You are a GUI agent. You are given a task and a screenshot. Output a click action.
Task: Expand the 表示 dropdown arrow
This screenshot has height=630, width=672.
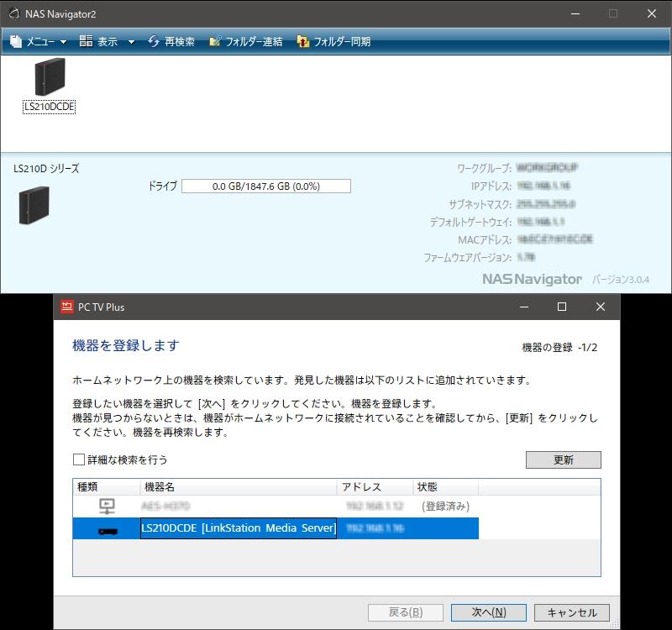(x=132, y=42)
